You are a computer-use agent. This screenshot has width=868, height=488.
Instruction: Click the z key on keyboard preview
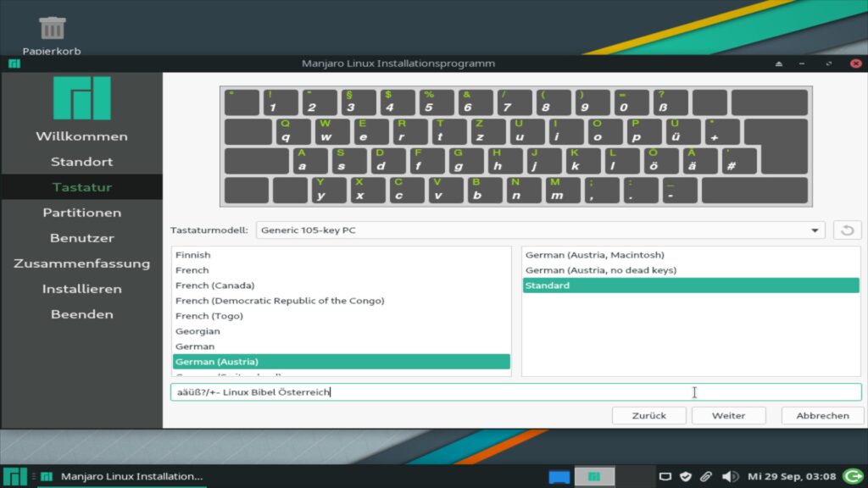click(487, 131)
